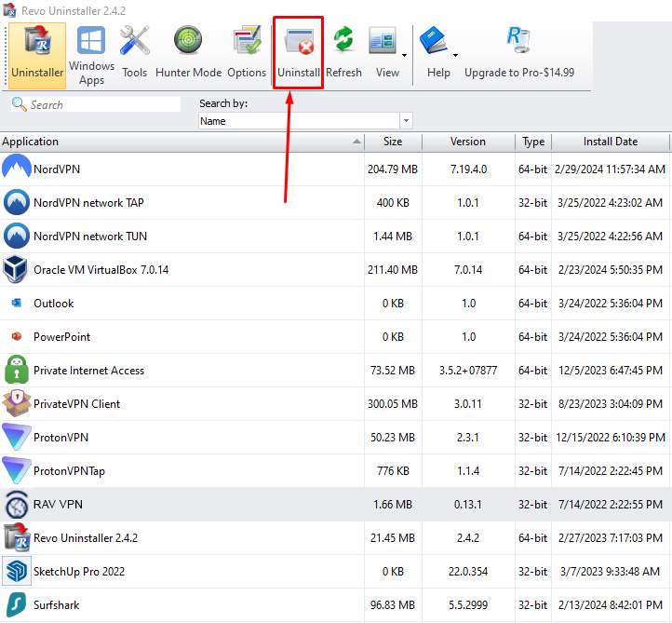Select SketchUp Pro 2022 icon
This screenshot has height=623, width=672.
click(16, 571)
